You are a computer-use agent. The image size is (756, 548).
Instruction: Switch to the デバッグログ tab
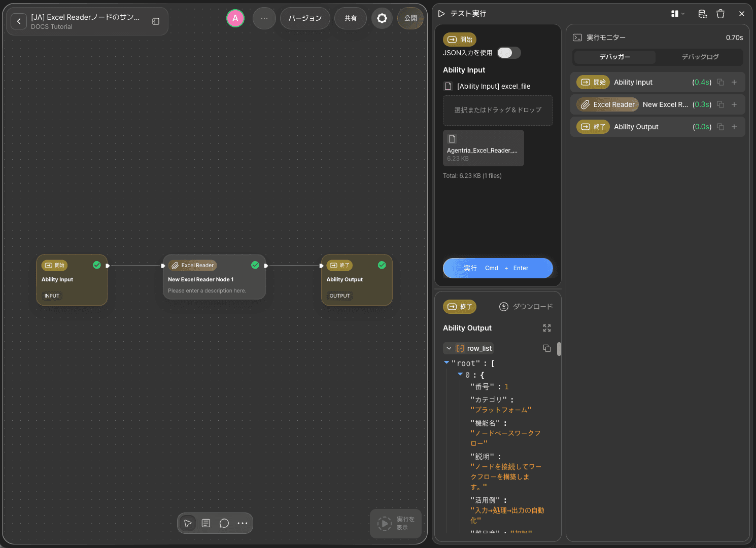(x=700, y=57)
